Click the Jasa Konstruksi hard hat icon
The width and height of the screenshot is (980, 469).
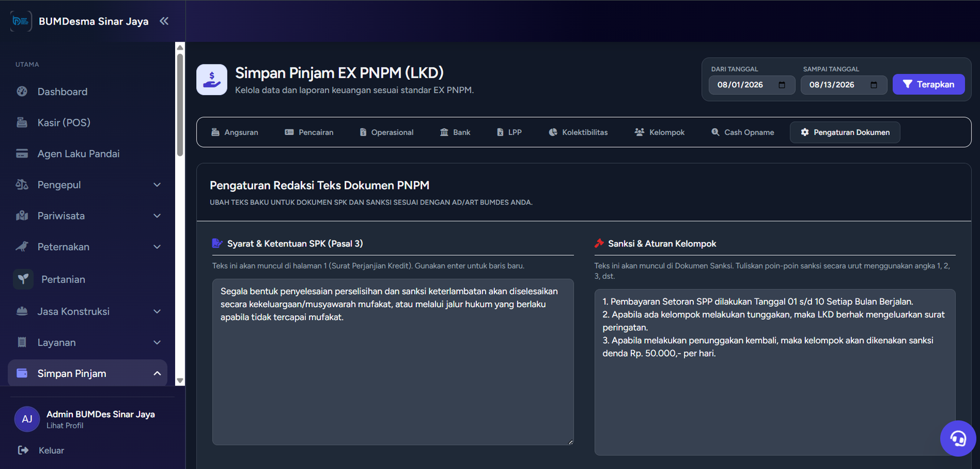(22, 311)
